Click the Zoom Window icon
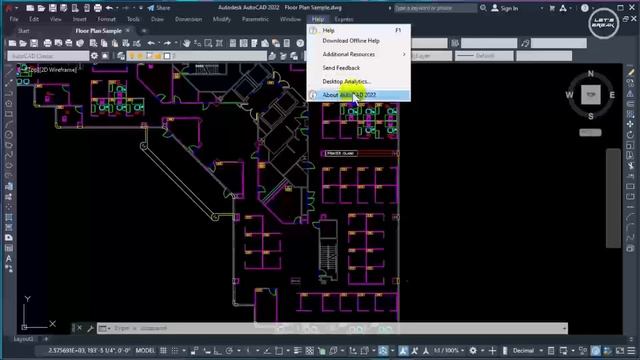The height and width of the screenshot is (360, 640). 208,43
